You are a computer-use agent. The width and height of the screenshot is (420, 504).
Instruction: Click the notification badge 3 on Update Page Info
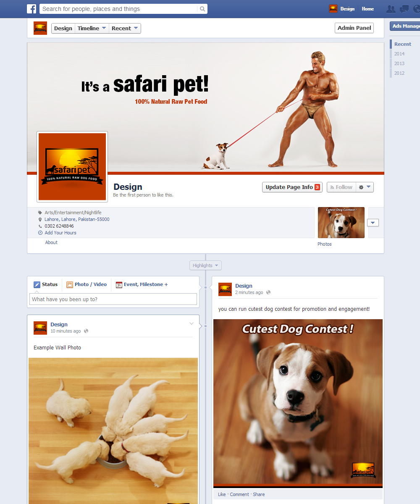coord(317,187)
